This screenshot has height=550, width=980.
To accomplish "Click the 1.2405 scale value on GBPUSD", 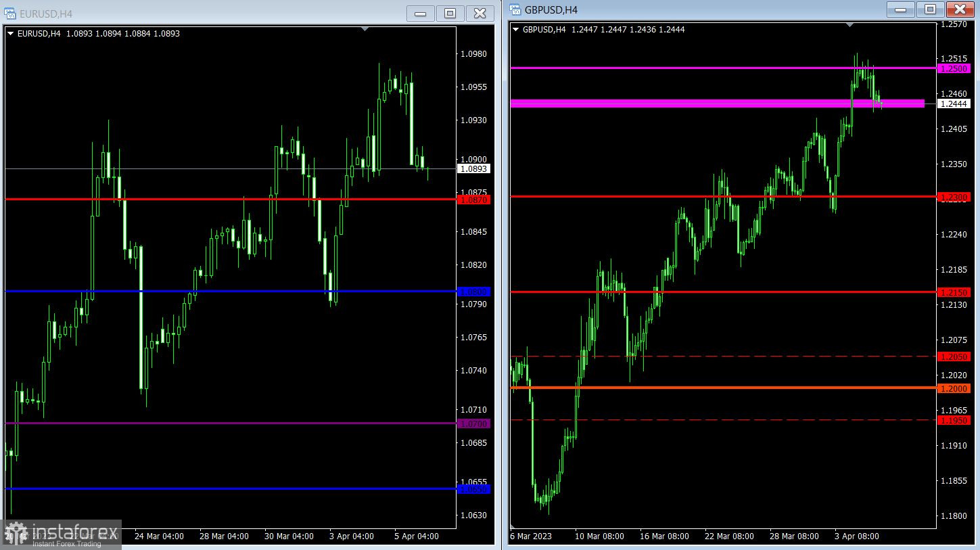I will [954, 129].
